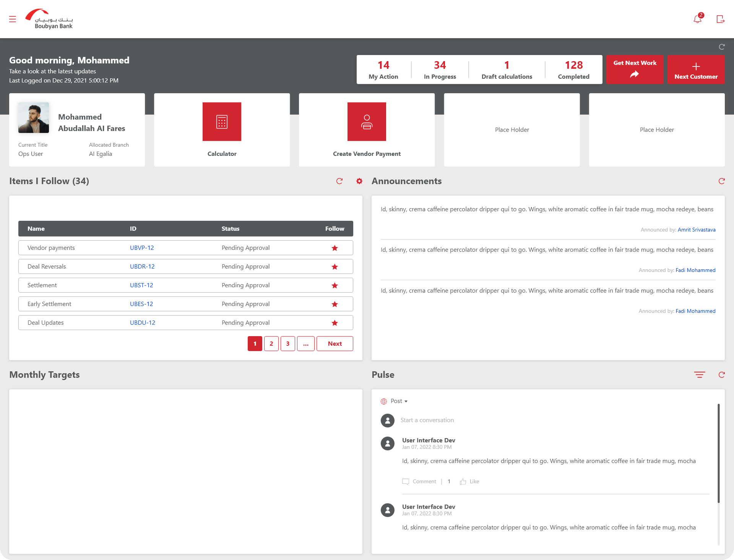Click the Get Next Work button
734x560 pixels.
point(635,69)
